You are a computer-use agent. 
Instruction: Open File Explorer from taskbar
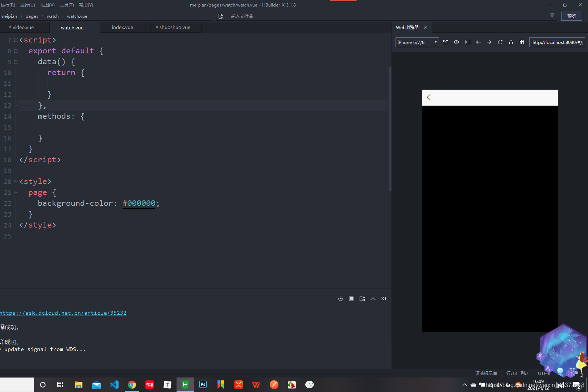pos(78,385)
